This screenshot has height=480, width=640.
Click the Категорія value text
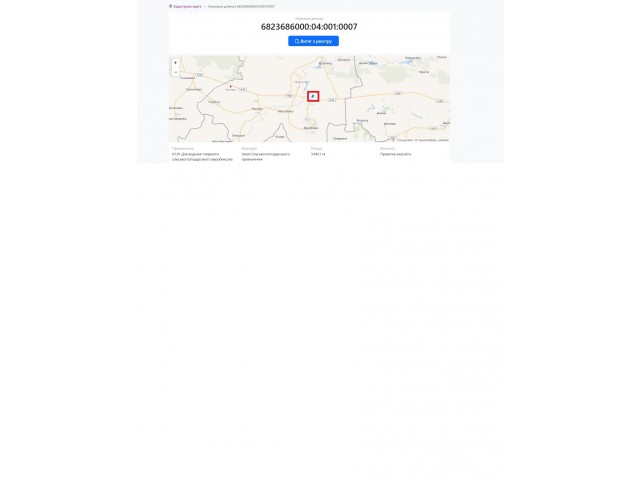266,157
